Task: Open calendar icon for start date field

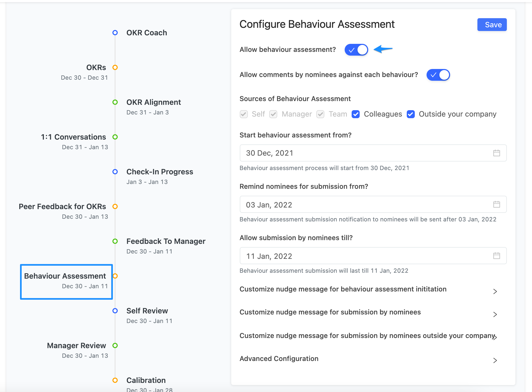Action: pos(496,153)
